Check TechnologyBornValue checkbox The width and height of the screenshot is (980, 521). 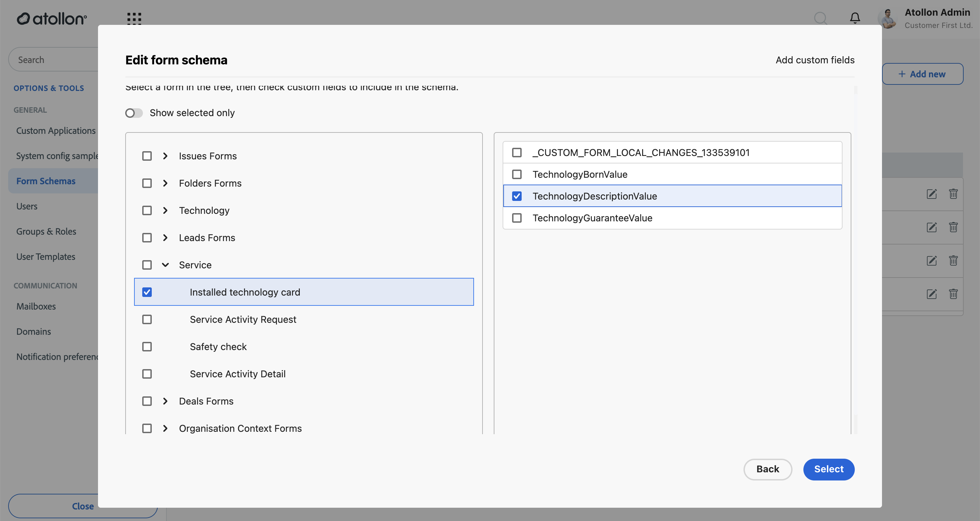[x=517, y=174]
